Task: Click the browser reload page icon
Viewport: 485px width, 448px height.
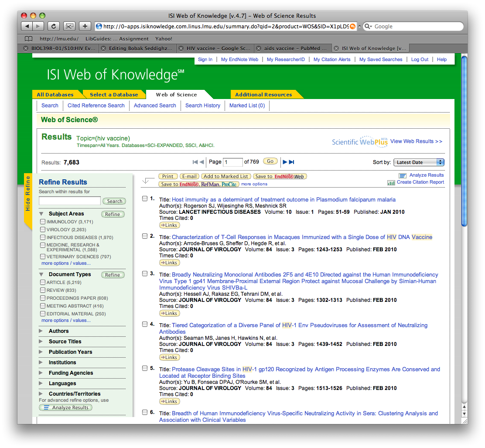Action: 54,26
